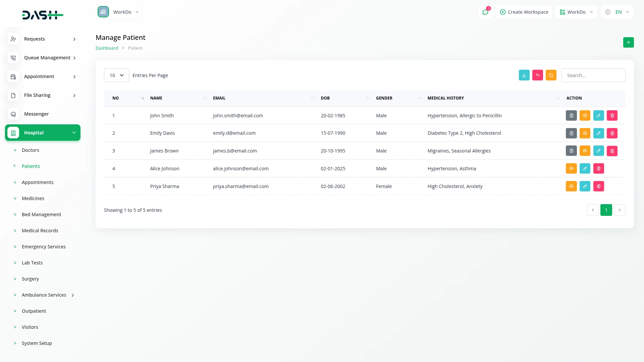Open the entries per page dropdown
Image resolution: width=644 pixels, height=362 pixels.
(x=116, y=75)
